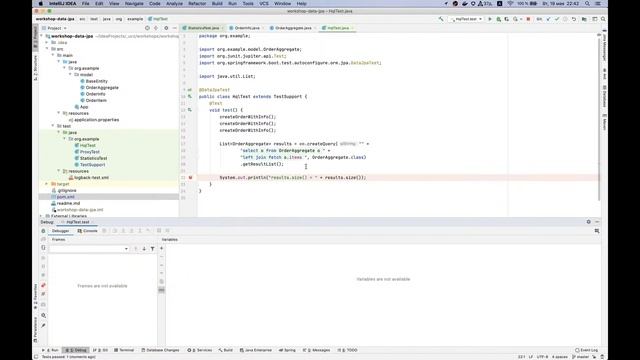The height and width of the screenshot is (360, 640).
Task: Click Search Everywhere magnifier in toolbar
Action: click(603, 19)
